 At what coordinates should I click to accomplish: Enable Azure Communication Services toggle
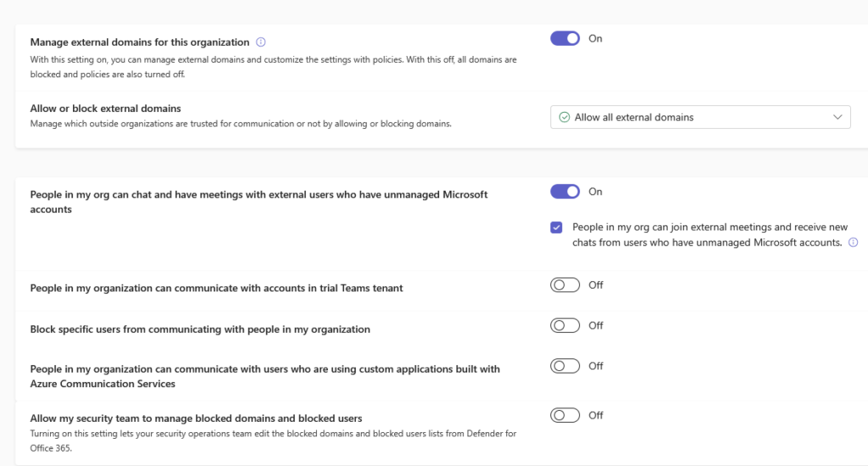tap(565, 366)
